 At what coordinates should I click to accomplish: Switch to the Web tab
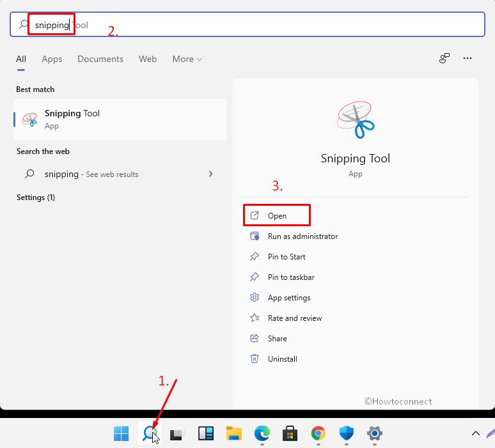[148, 59]
